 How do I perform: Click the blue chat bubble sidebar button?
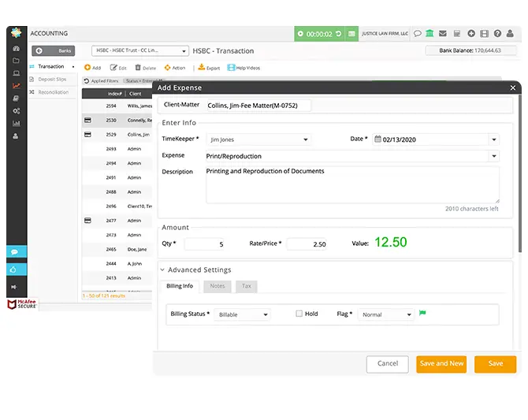click(x=17, y=251)
